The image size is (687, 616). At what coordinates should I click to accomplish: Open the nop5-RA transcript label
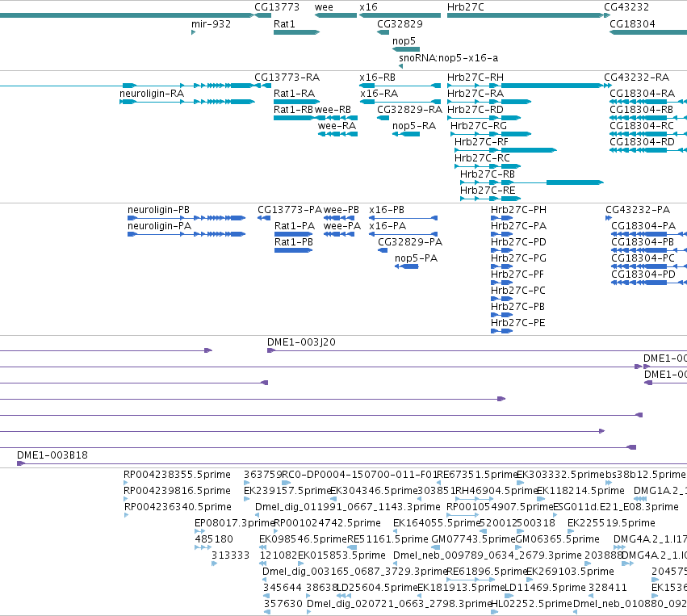pos(413,126)
